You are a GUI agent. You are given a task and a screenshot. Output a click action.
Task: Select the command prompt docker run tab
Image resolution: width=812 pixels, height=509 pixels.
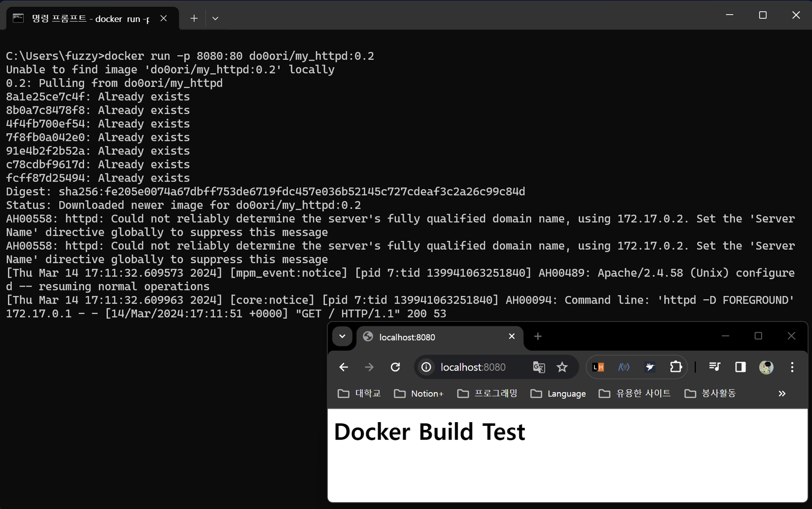93,18
